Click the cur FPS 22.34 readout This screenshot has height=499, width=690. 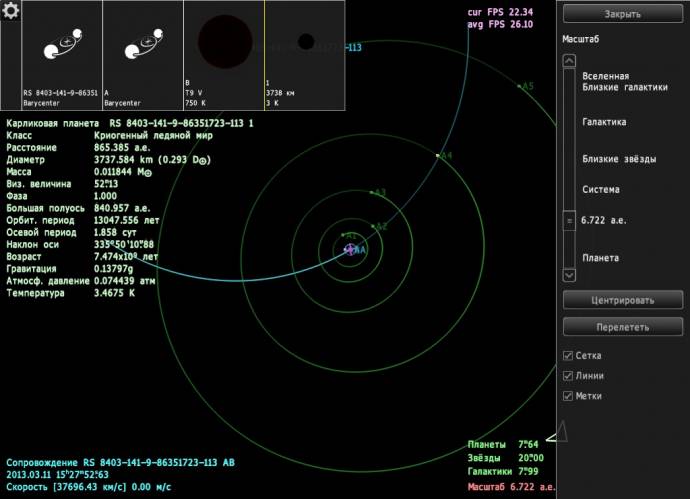click(x=500, y=12)
